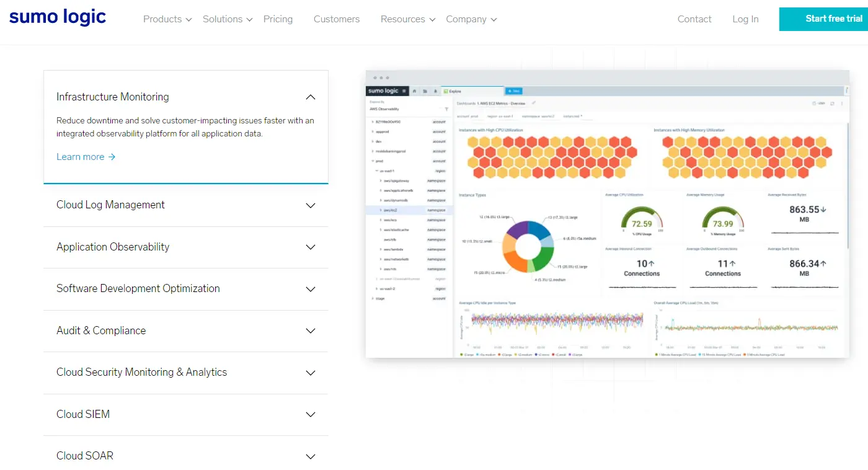Expand the Audit & Compliance section

point(186,330)
